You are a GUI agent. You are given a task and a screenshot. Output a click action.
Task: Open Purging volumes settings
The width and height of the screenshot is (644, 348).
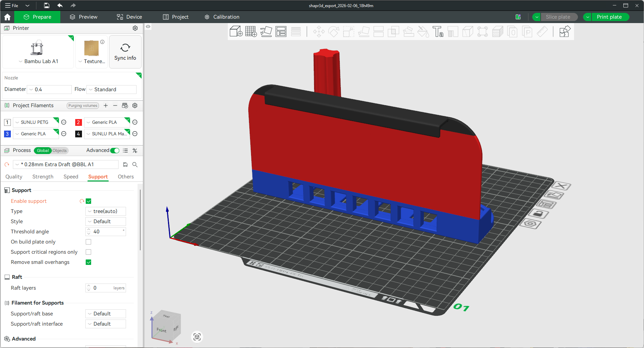(83, 105)
